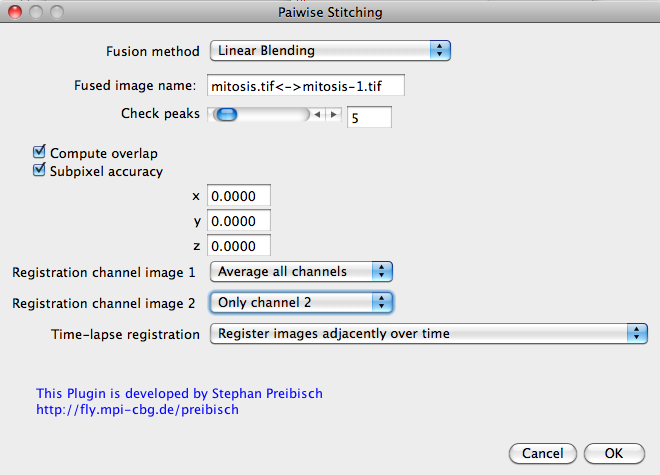The height and width of the screenshot is (475, 660).
Task: Disable Subpixel accuracy checkbox
Action: click(39, 170)
